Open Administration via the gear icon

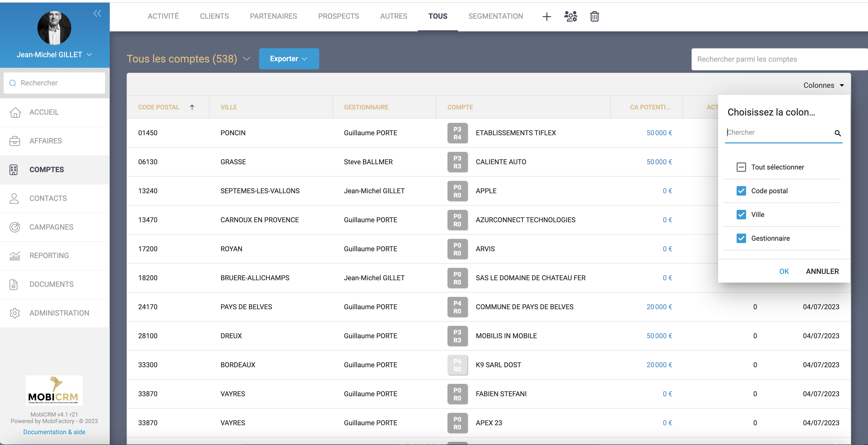15,313
